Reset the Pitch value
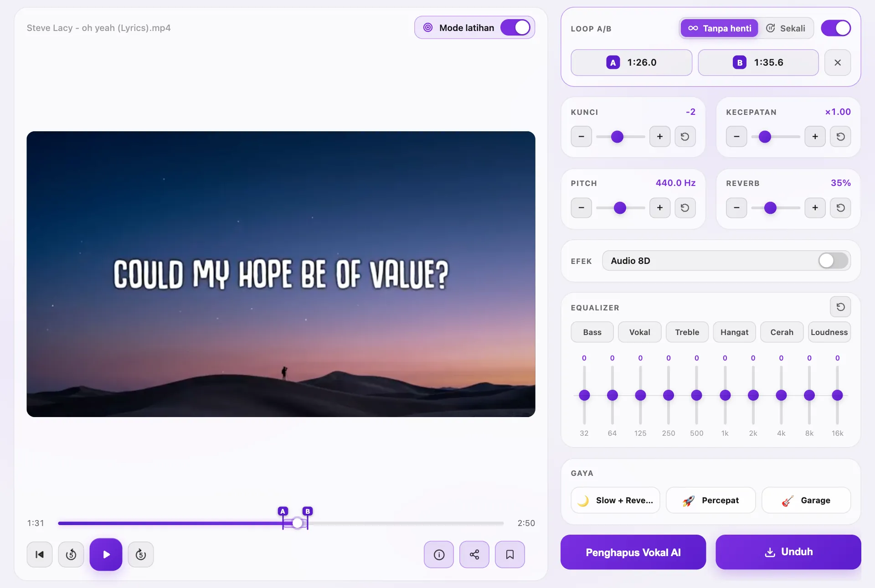The width and height of the screenshot is (875, 588). coord(685,207)
